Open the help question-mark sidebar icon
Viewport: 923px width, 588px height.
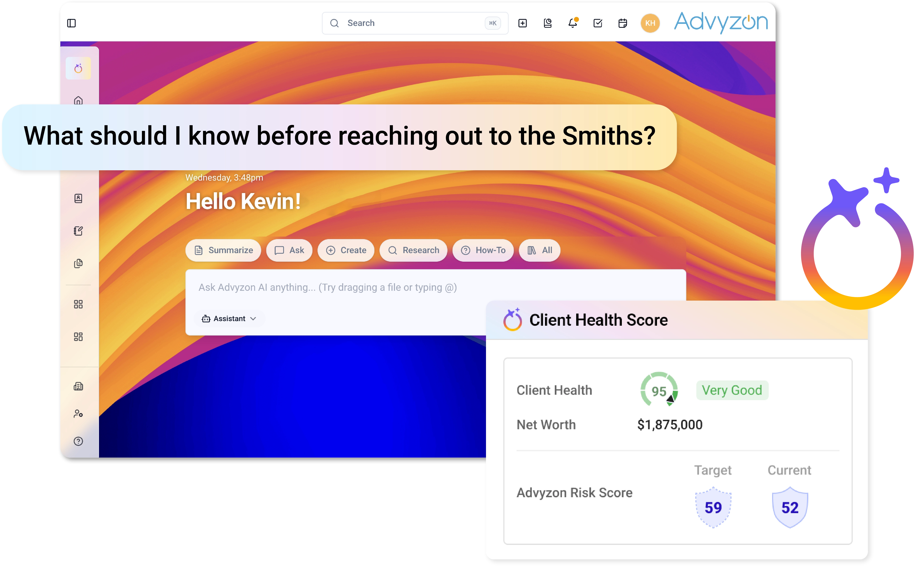[78, 441]
